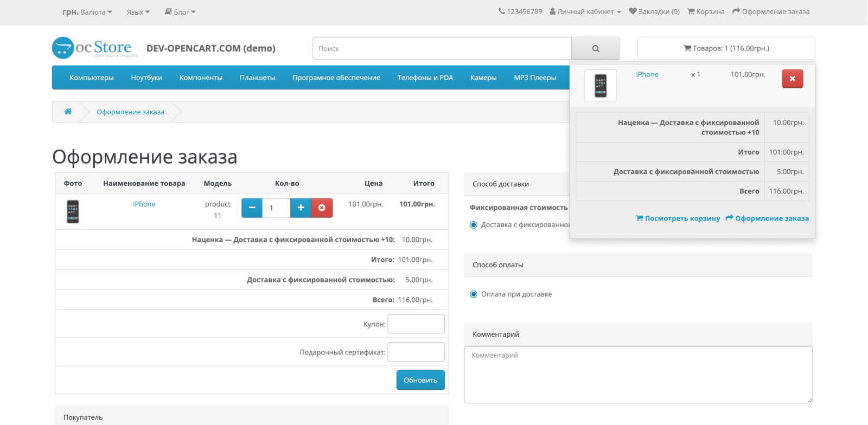
Task: Open iPhone link in cart dropdown
Action: click(647, 74)
